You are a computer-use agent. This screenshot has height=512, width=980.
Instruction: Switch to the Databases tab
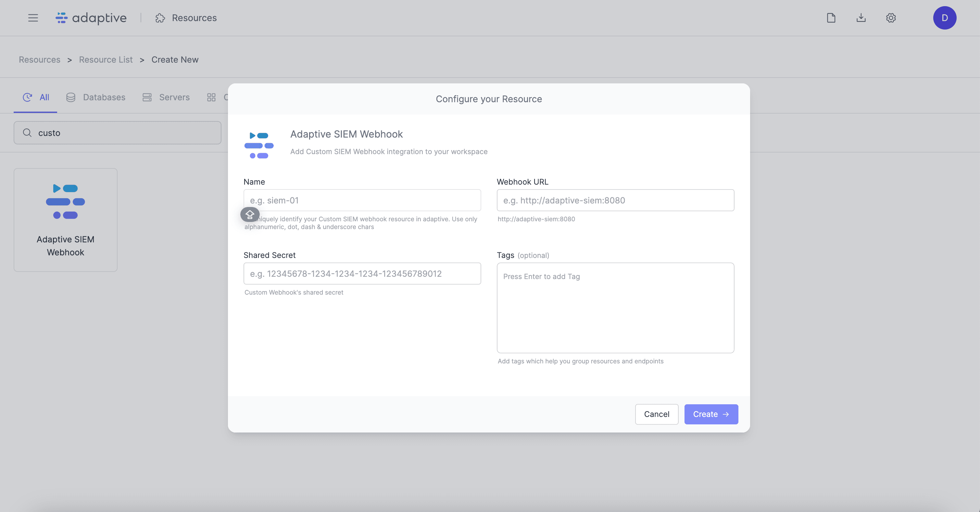tap(96, 97)
